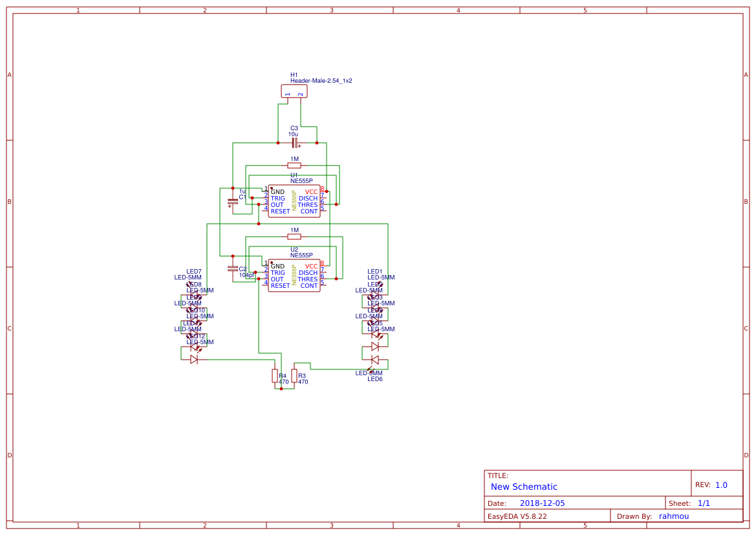Screen dimensions: 756x535
Task: Select the R3 470 resistor symbol
Action: click(294, 376)
